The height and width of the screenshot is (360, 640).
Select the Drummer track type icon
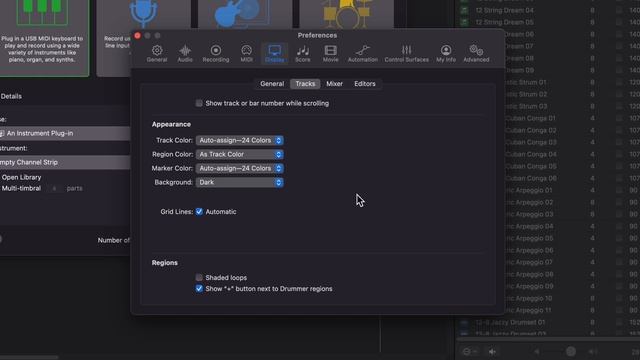pyautogui.click(x=347, y=14)
